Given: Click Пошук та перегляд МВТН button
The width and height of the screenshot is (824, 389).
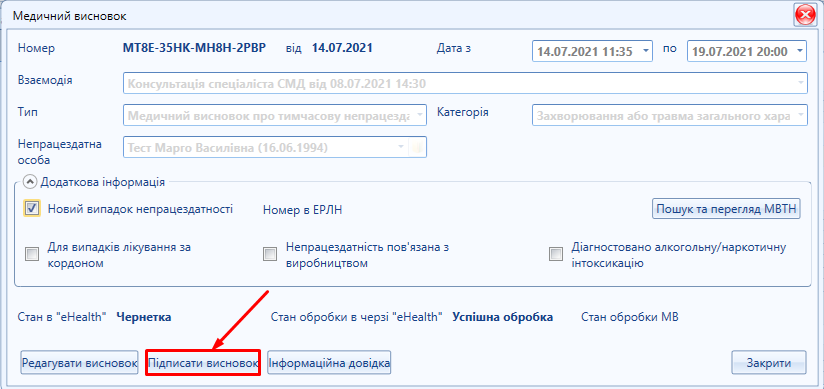Looking at the screenshot, I should point(726,209).
